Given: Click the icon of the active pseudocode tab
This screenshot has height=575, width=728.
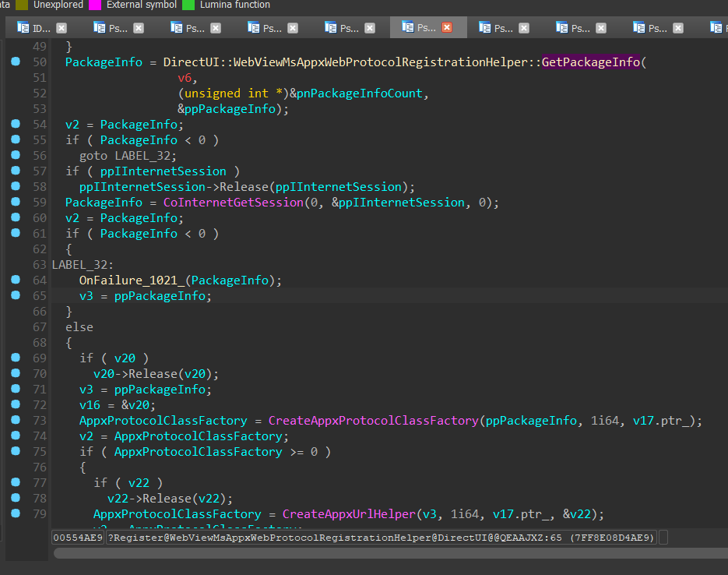Looking at the screenshot, I should point(408,27).
